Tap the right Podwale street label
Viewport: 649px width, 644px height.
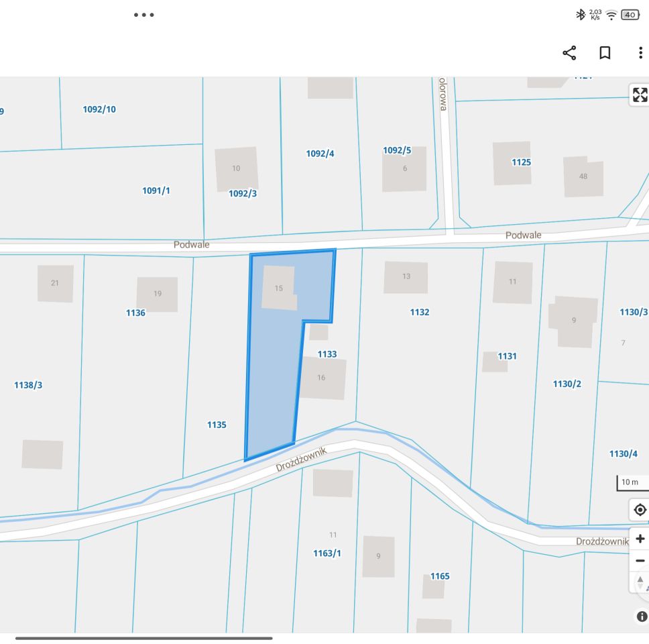[523, 235]
